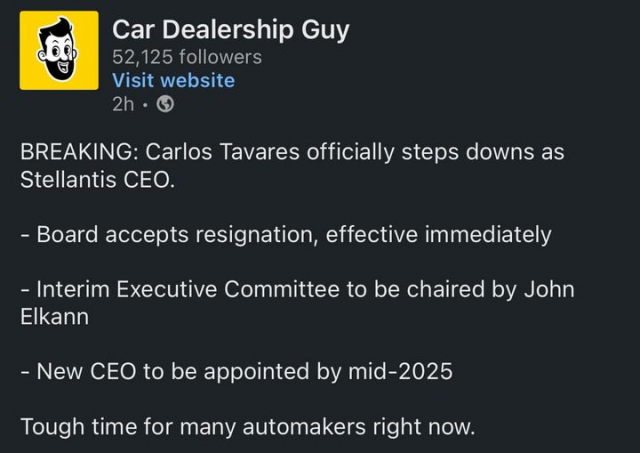The width and height of the screenshot is (640, 453).
Task: Click the 2h post timestamp
Action: pos(122,103)
